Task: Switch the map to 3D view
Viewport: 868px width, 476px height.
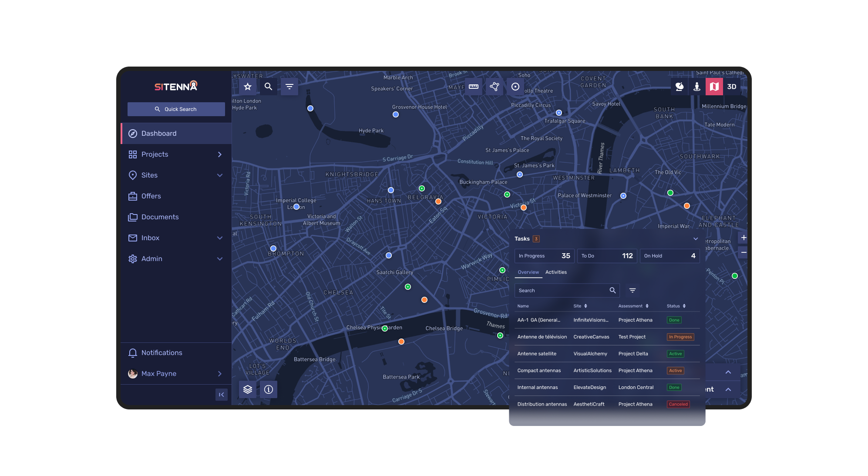Action: pyautogui.click(x=732, y=87)
